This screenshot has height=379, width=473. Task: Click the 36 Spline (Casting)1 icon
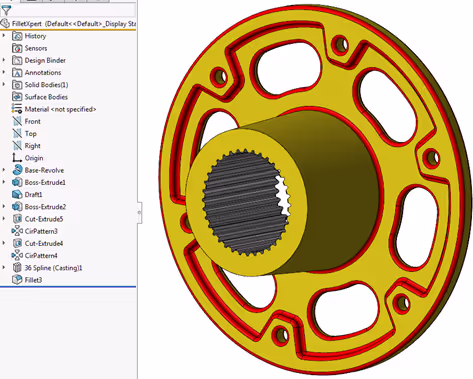click(17, 268)
